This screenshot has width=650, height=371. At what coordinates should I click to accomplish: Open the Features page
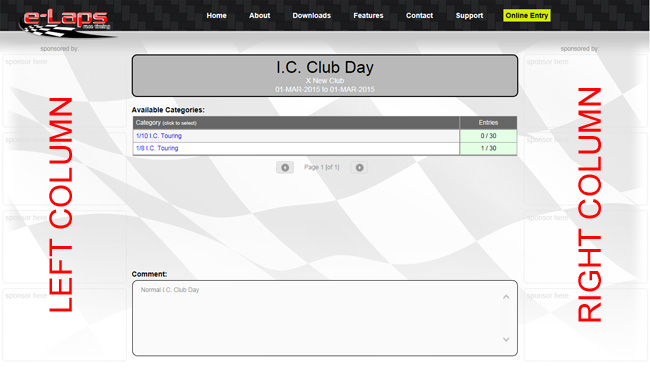point(368,16)
